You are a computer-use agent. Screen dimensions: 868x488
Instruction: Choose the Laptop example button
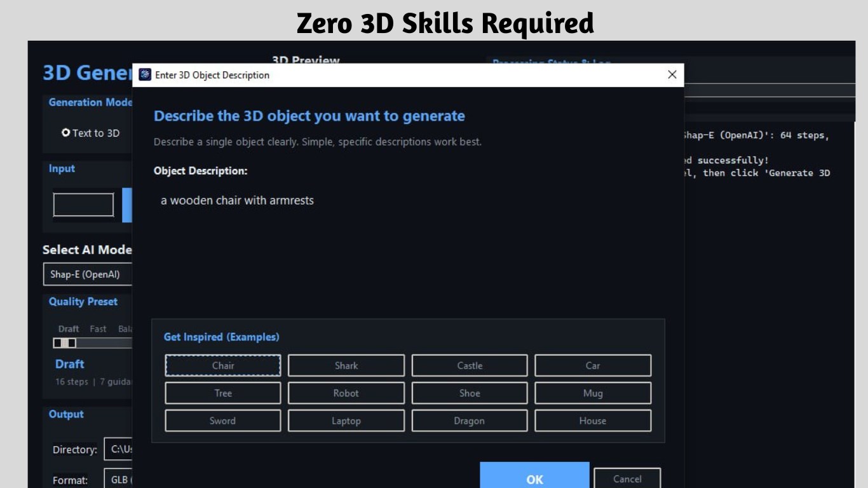point(346,421)
